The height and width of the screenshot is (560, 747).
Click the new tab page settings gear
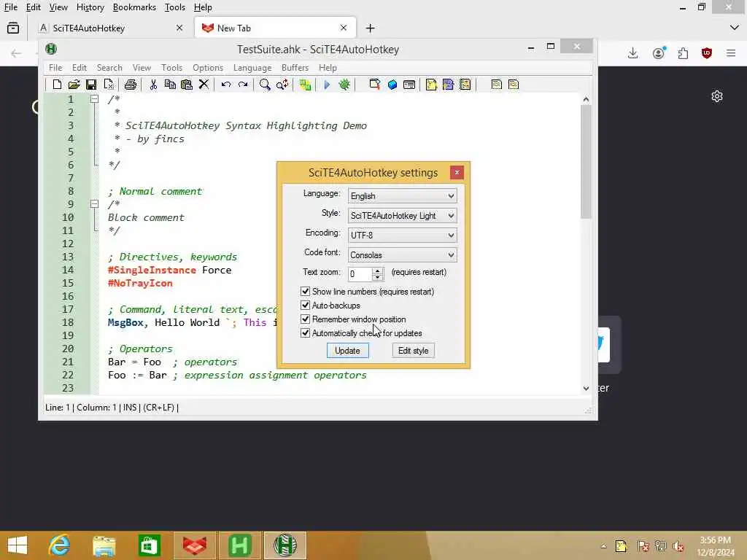click(x=717, y=97)
